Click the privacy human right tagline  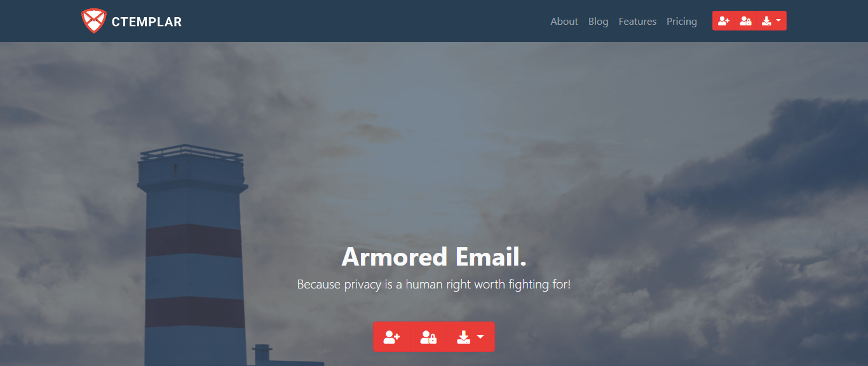pos(434,284)
